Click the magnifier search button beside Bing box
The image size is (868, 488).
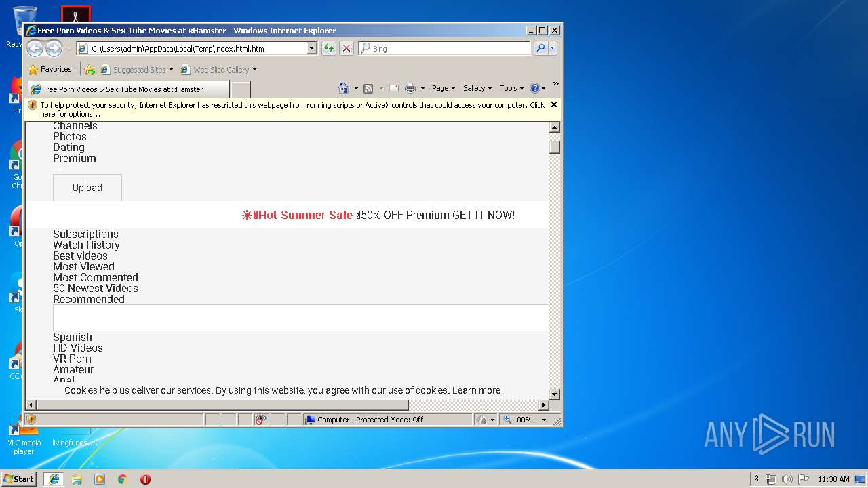click(x=540, y=48)
